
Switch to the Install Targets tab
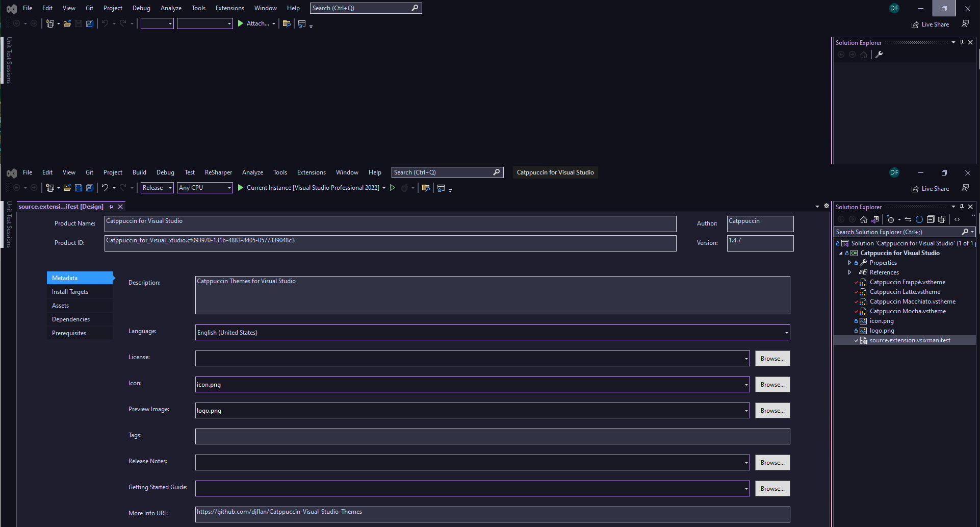click(x=70, y=291)
